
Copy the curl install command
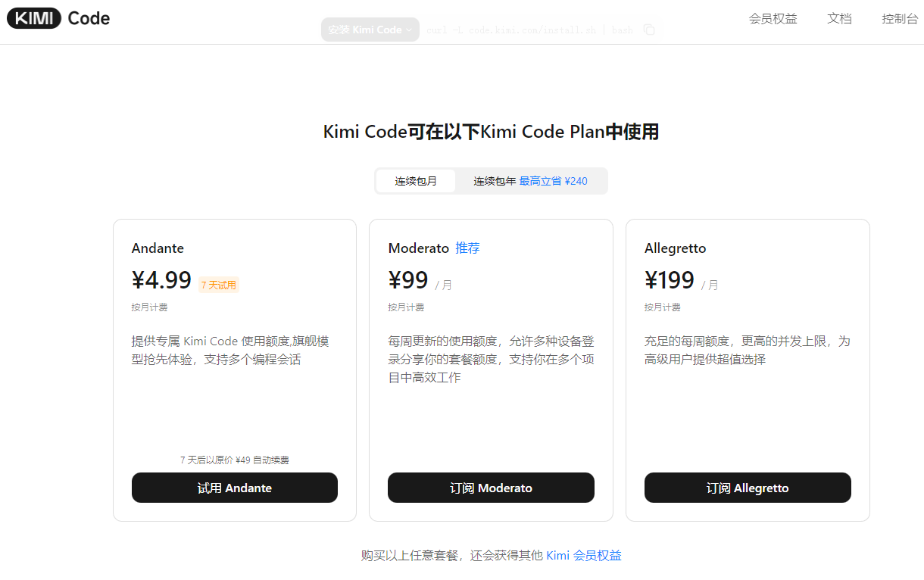click(x=649, y=30)
